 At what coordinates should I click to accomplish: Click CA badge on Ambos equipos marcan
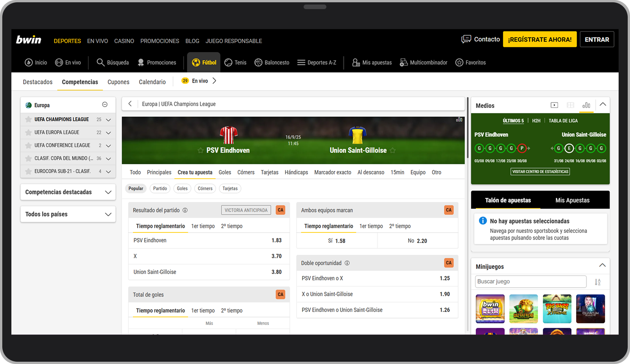coord(449,210)
